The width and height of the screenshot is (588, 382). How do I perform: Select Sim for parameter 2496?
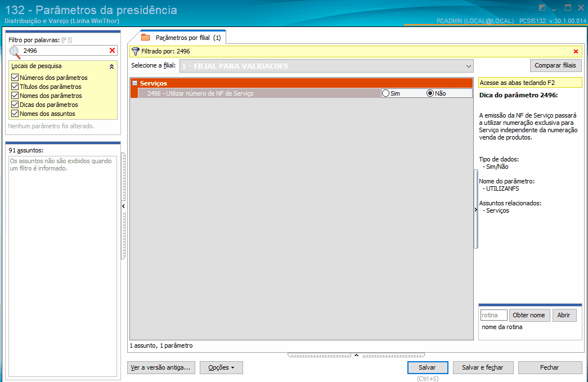(385, 93)
